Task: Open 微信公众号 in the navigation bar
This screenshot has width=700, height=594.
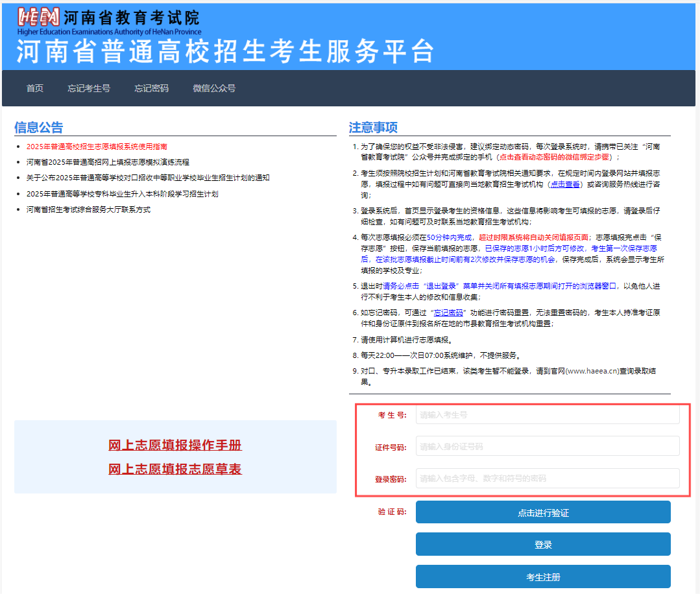Action: [214, 88]
